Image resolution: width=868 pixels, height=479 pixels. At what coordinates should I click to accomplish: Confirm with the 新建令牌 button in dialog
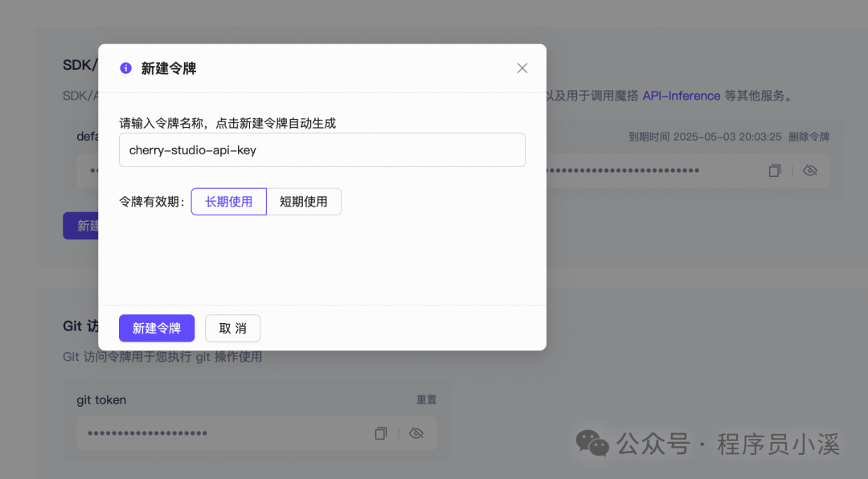coord(157,329)
